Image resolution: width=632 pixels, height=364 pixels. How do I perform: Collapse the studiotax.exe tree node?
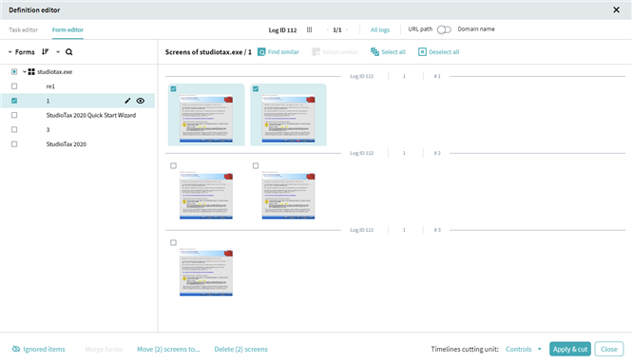(24, 71)
